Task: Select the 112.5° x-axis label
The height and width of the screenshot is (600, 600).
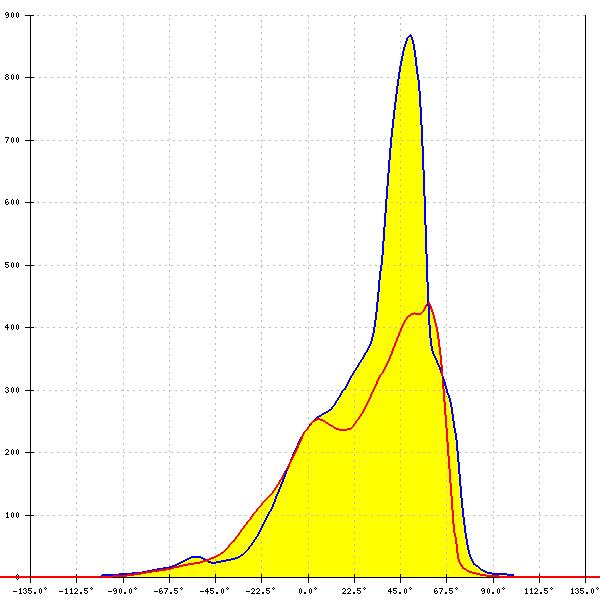Action: pos(539,591)
